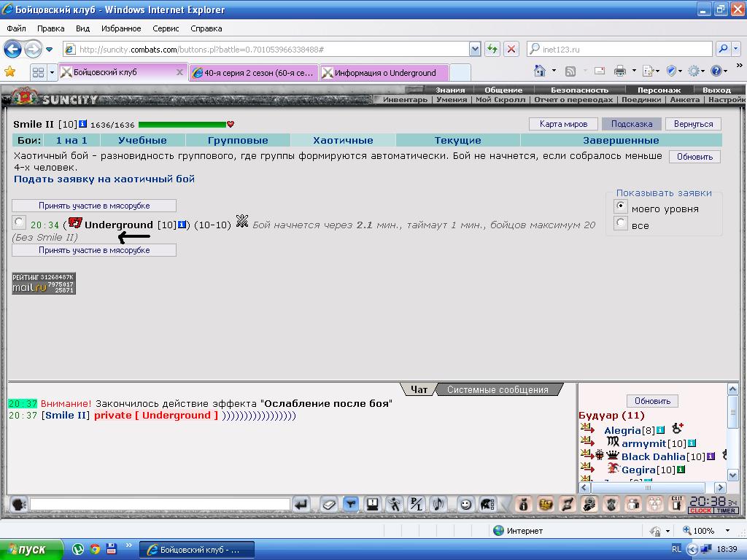Toggle the chat filter funnel icon

351,504
